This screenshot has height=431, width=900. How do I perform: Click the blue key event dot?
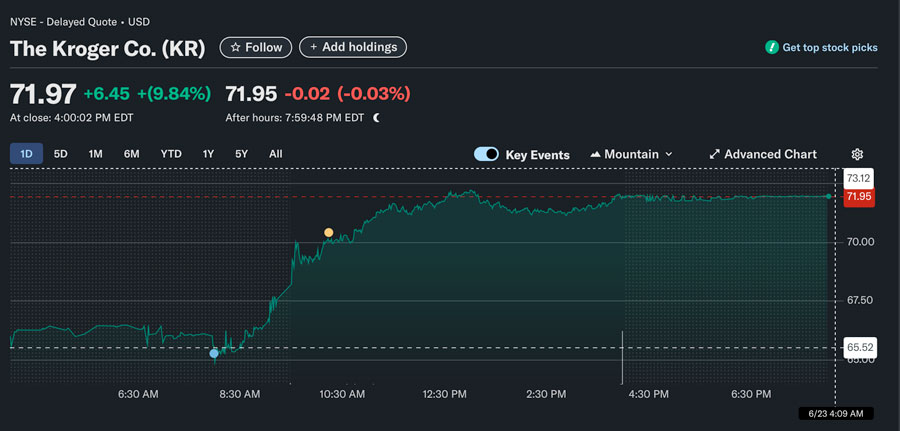click(214, 354)
